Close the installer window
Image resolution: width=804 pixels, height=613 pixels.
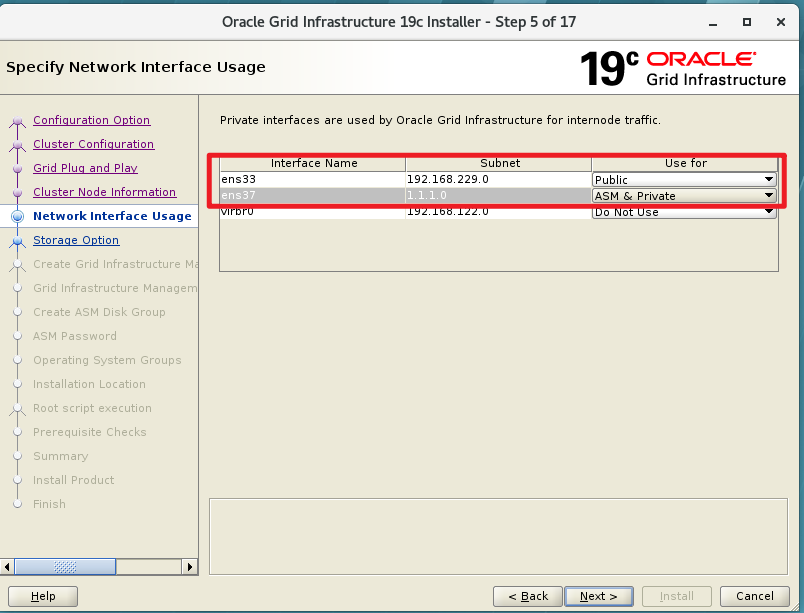[780, 22]
